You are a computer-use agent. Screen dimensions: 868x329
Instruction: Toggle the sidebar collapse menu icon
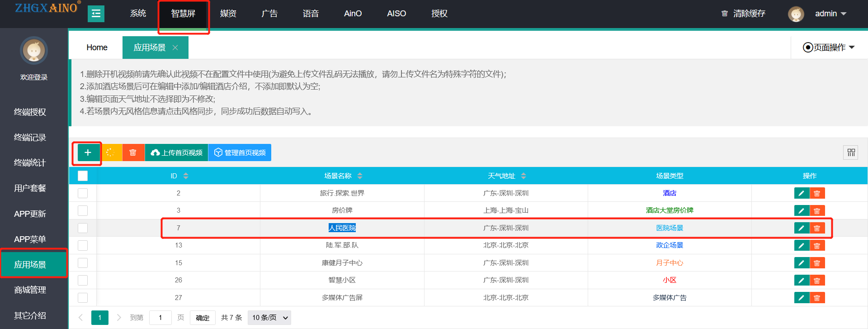(96, 14)
